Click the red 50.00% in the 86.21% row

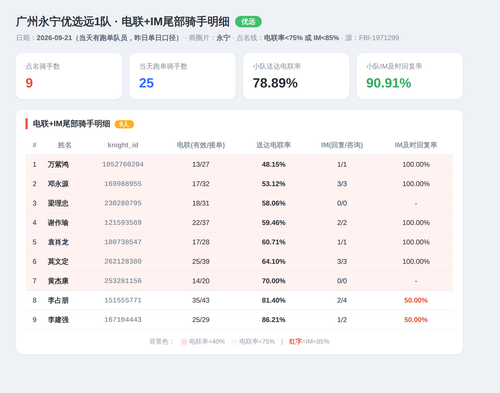click(416, 320)
